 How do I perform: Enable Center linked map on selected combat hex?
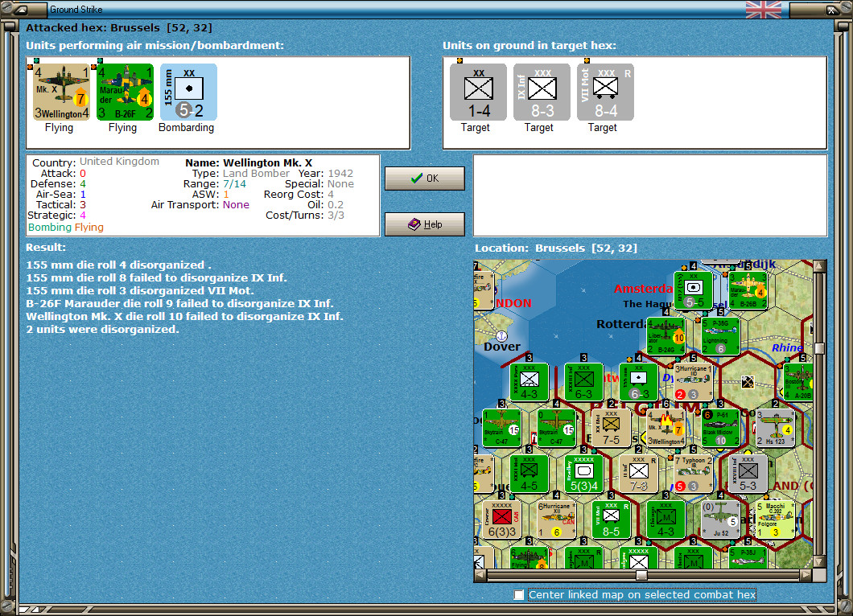pyautogui.click(x=519, y=595)
